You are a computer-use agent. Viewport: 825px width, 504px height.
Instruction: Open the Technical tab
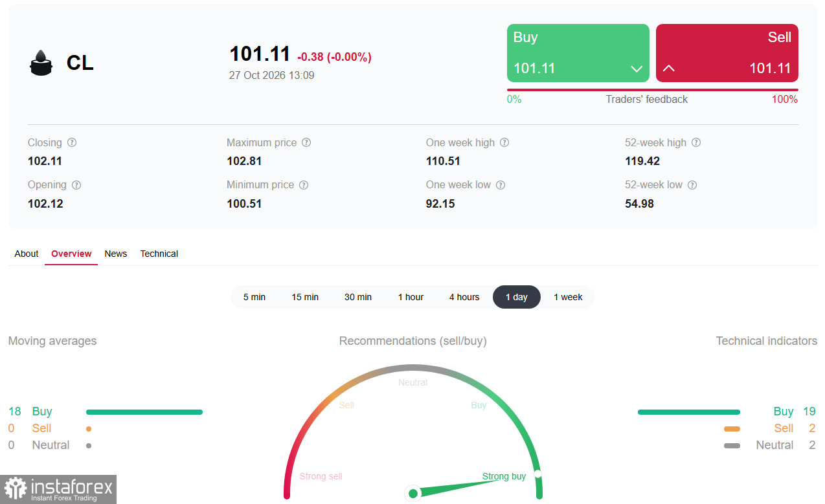click(159, 254)
